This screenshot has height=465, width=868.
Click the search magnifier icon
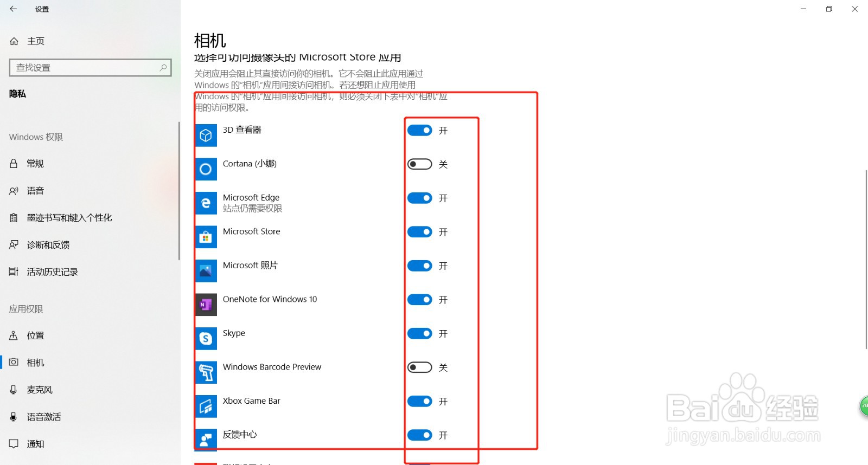point(163,67)
